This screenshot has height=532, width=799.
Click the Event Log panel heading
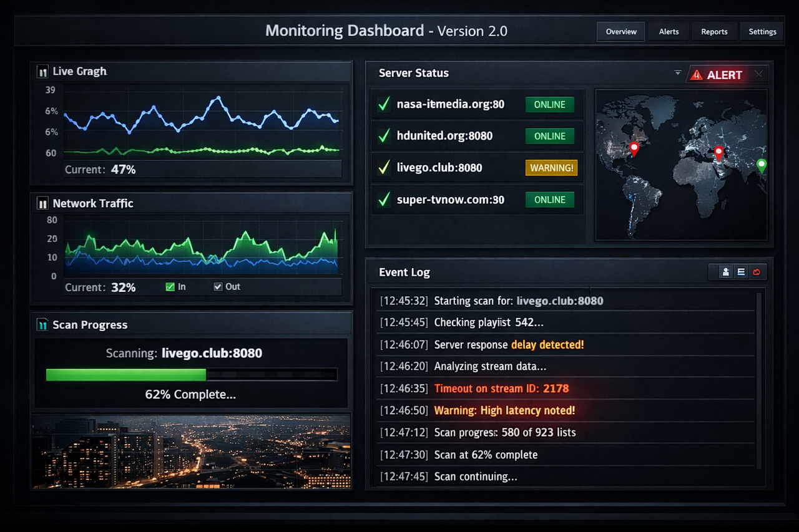tap(404, 272)
